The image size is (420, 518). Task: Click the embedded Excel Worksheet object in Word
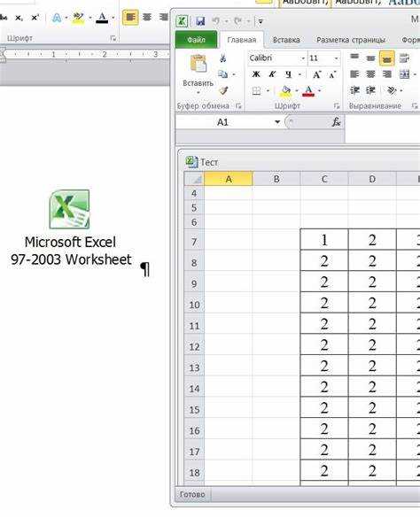click(70, 228)
